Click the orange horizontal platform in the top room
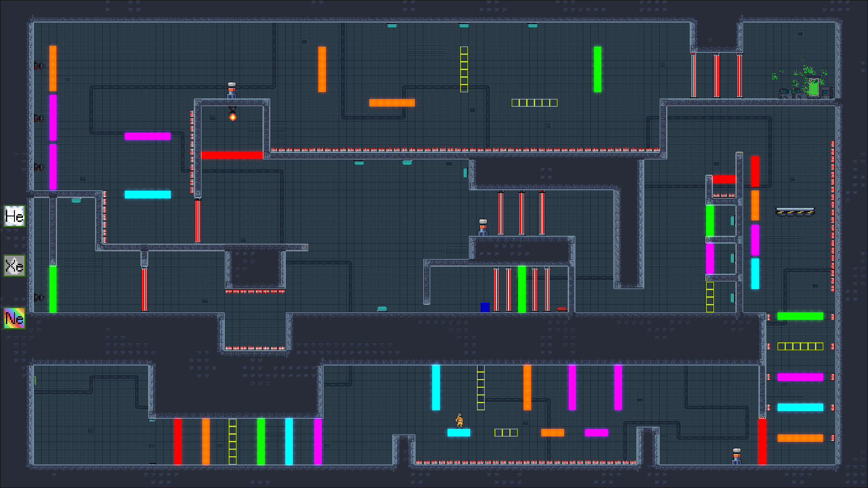The image size is (868, 488). coord(392,103)
